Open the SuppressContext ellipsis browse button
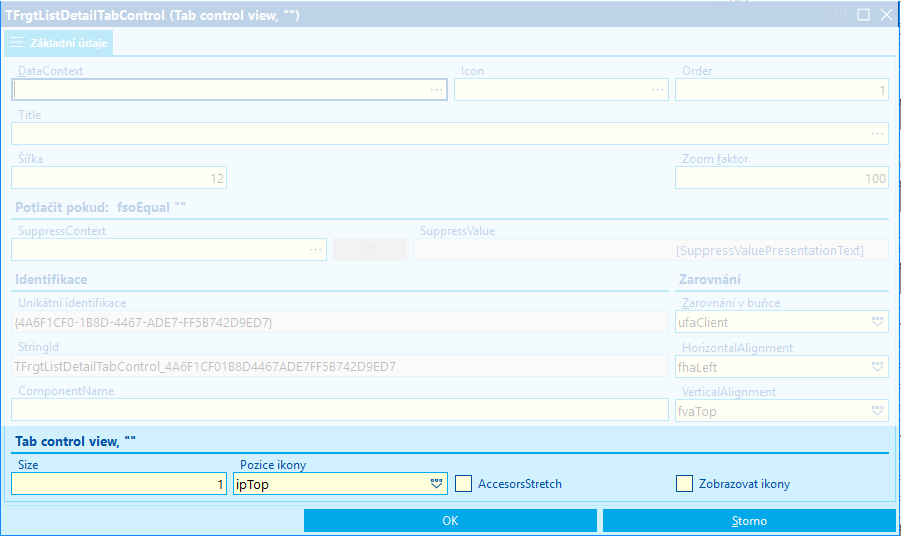The image size is (901, 536). point(315,250)
